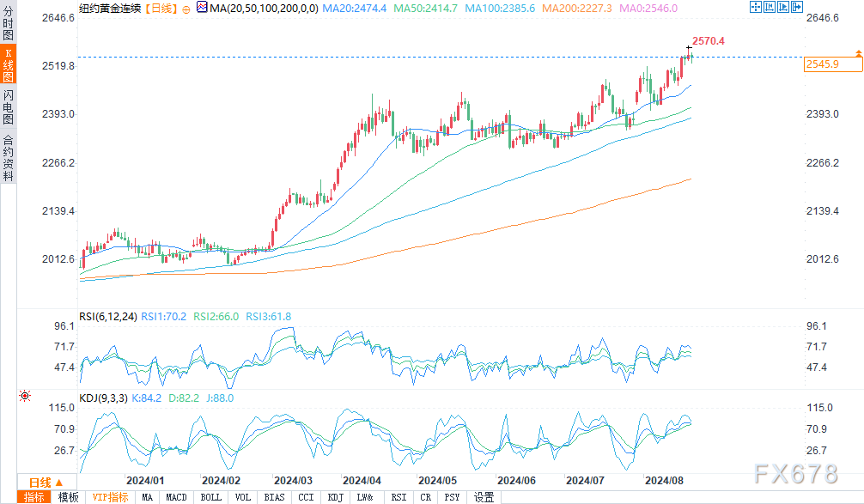Click the MA(20,50,100,200,0,0) parameters label
The height and width of the screenshot is (504, 864).
264,9
